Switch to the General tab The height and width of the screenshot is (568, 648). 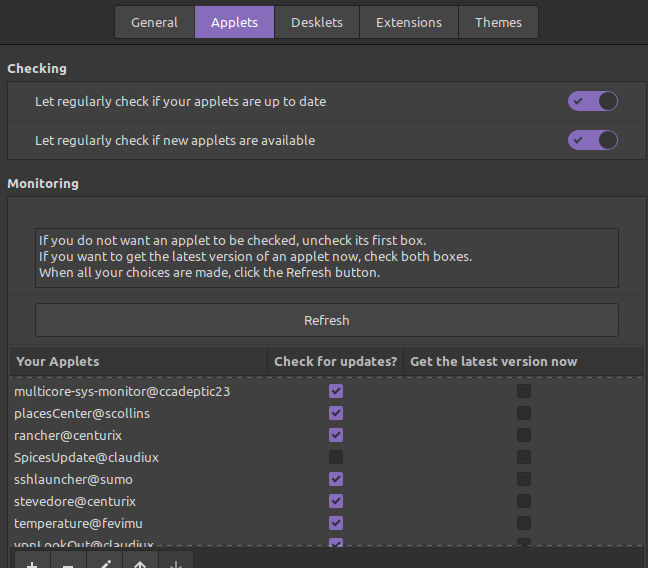click(x=155, y=22)
